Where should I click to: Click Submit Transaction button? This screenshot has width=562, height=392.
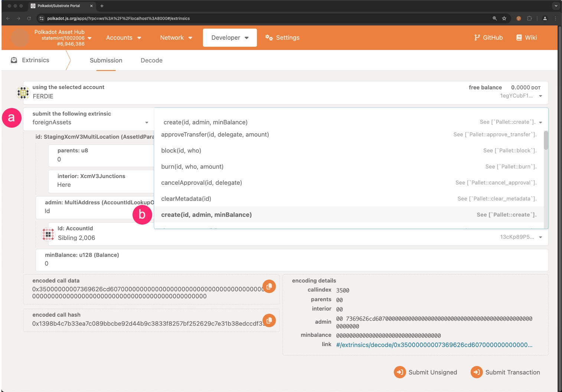[505, 372]
